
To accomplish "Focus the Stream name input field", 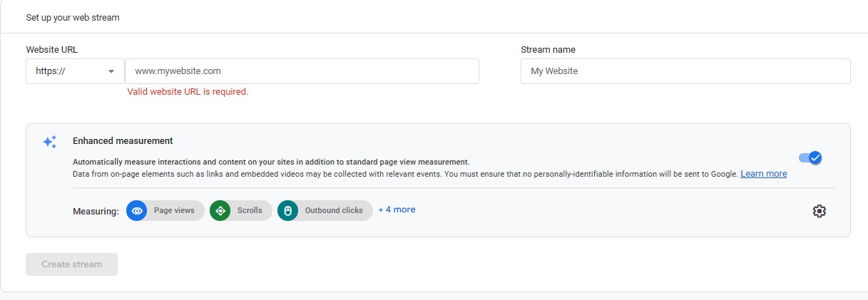I will [685, 71].
